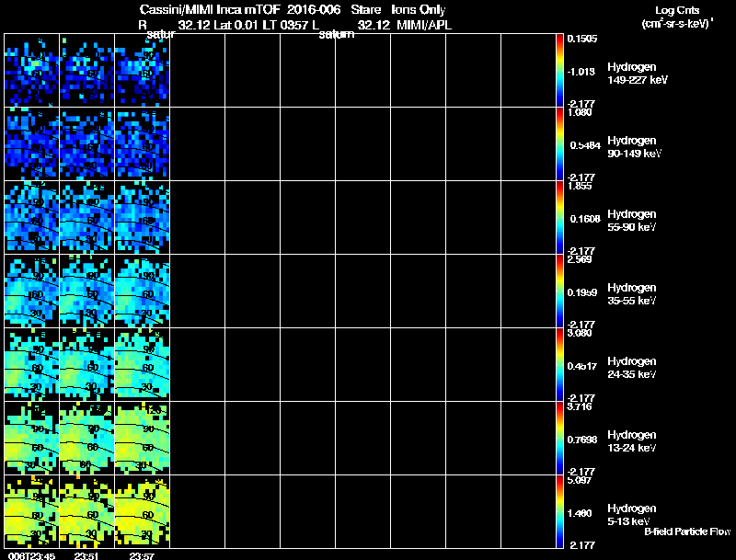Open the 55-90 keV image at 23:57

(x=143, y=218)
